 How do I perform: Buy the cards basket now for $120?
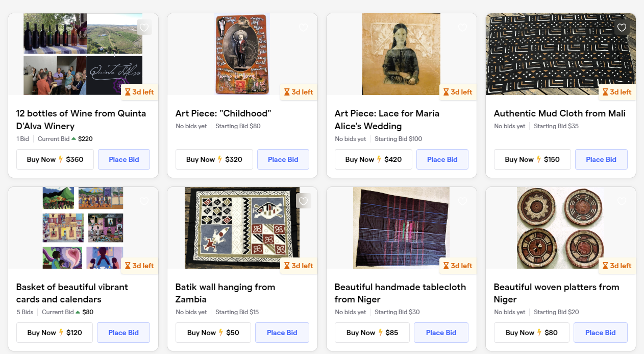click(55, 333)
